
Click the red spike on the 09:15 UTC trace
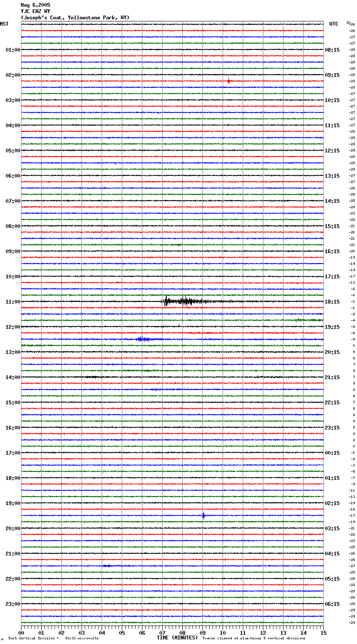click(228, 81)
